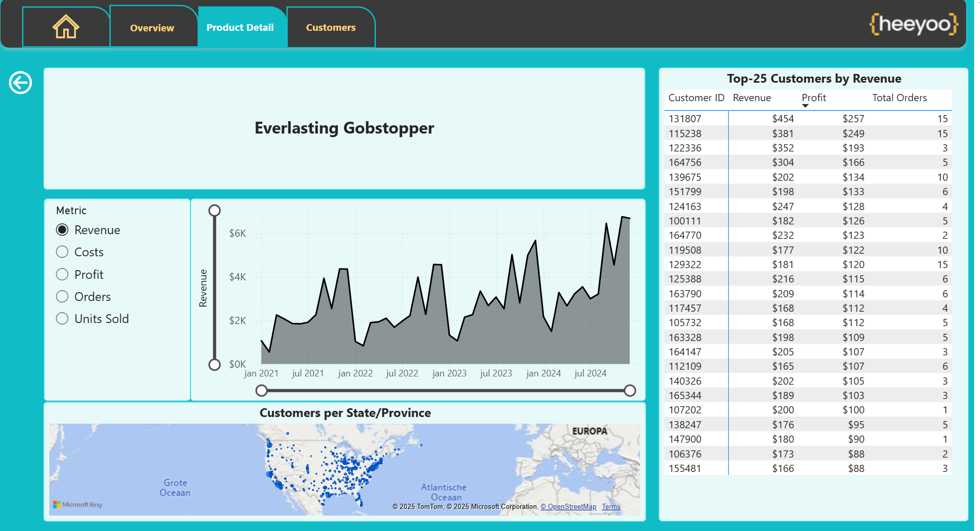
Task: Sort by Total Orders column header
Action: coord(899,98)
